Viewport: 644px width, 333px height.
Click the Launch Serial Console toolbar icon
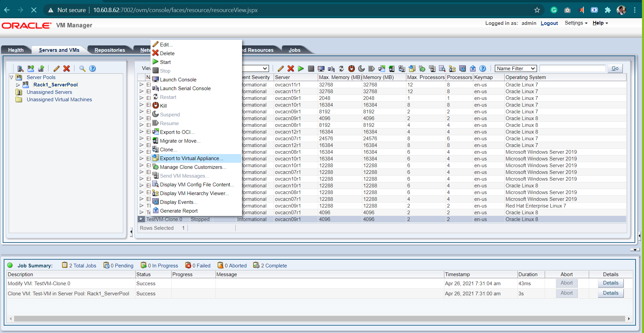coord(331,69)
